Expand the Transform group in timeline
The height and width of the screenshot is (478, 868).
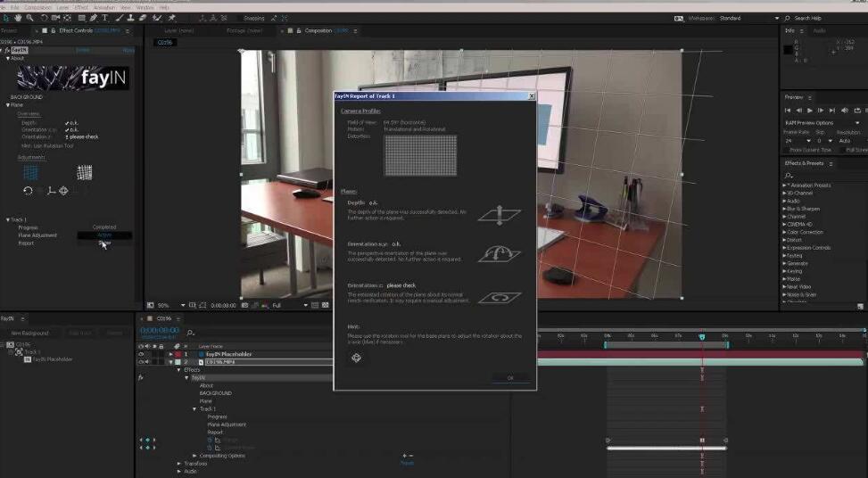click(179, 464)
